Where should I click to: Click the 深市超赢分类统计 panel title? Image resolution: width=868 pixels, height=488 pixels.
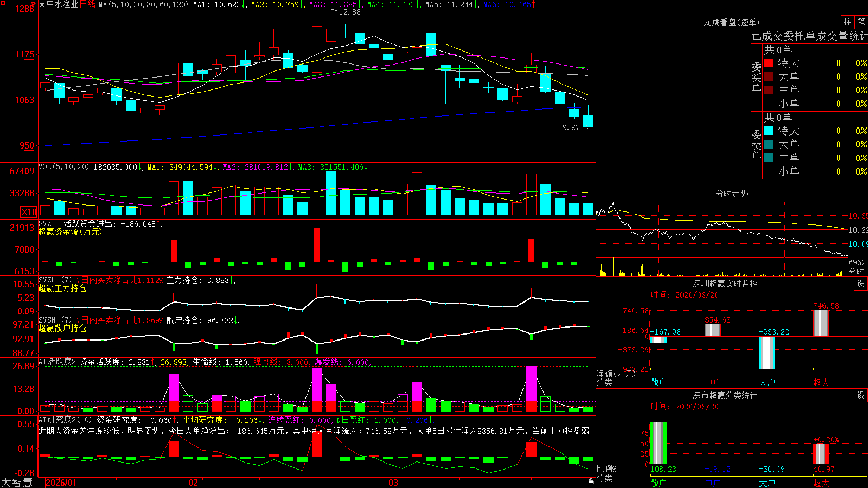point(725,395)
